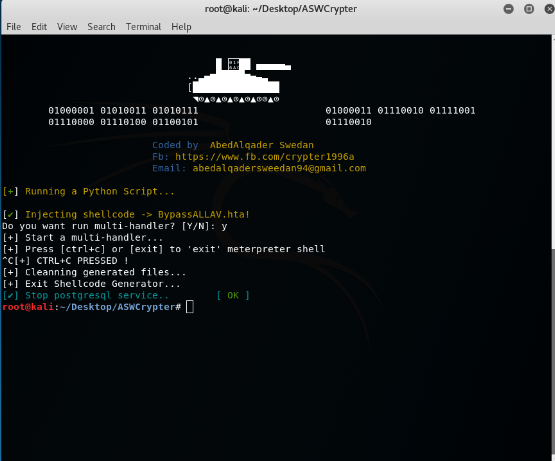Open the Search menu

pos(101,27)
